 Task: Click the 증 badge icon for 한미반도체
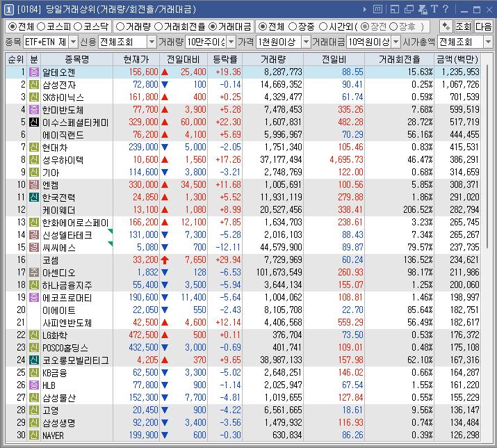[x=34, y=109]
